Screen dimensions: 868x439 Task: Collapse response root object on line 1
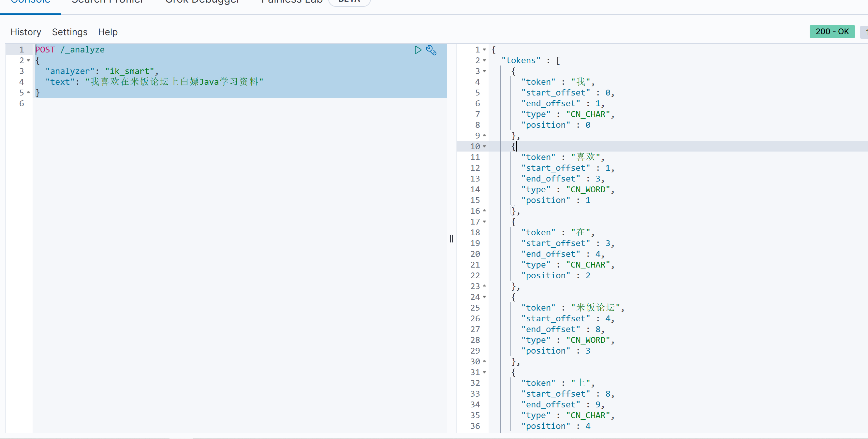(x=484, y=50)
